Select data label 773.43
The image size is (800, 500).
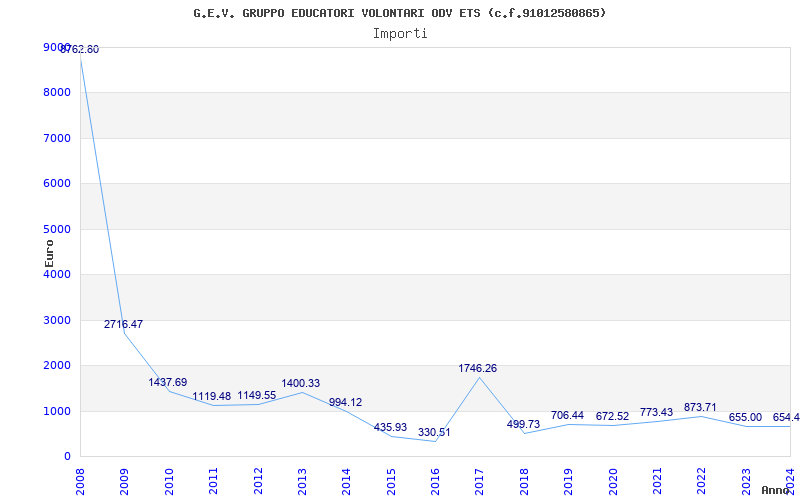pos(657,412)
